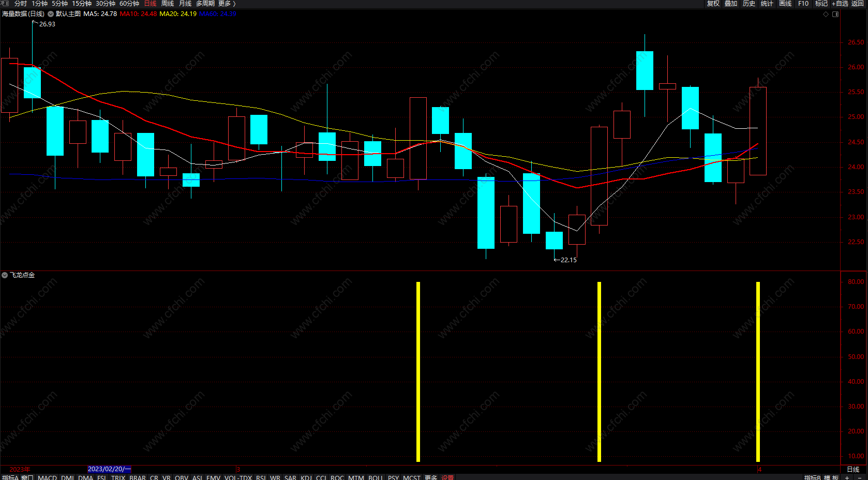Select the SAR indicator
Image resolution: width=868 pixels, height=480 pixels.
coord(291,477)
